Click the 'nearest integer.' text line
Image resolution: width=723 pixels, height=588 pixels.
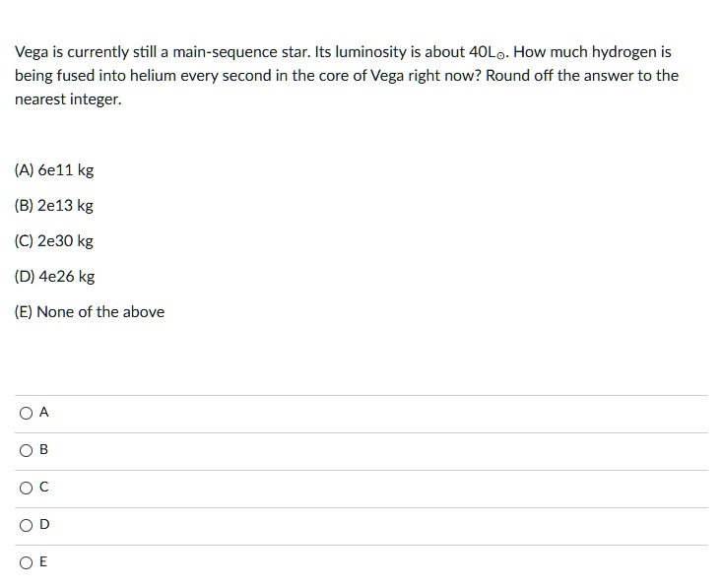pos(68,99)
